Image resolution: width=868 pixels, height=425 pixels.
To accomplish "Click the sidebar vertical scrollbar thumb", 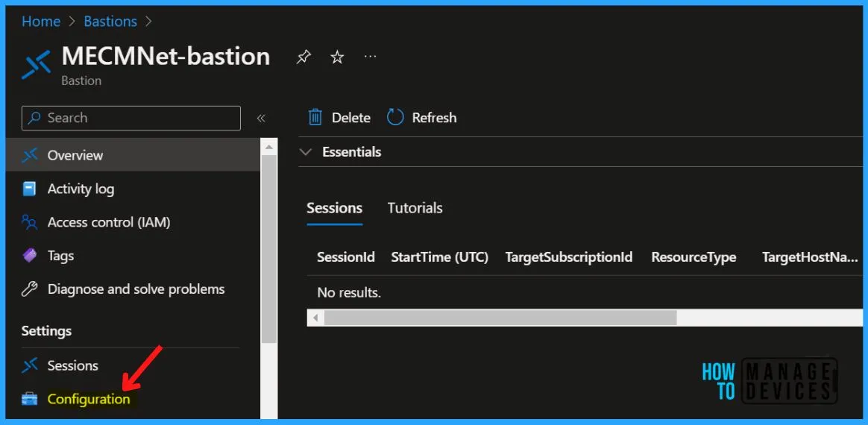I will click(x=268, y=249).
